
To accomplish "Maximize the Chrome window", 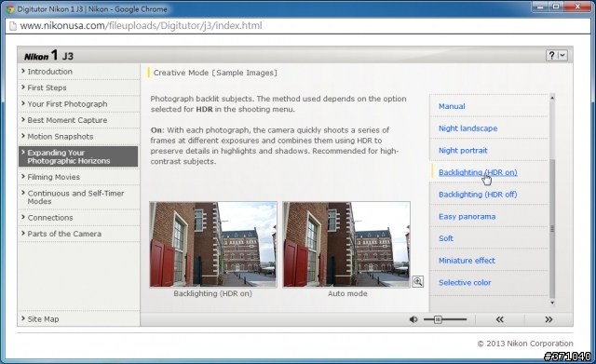I will (556, 7).
